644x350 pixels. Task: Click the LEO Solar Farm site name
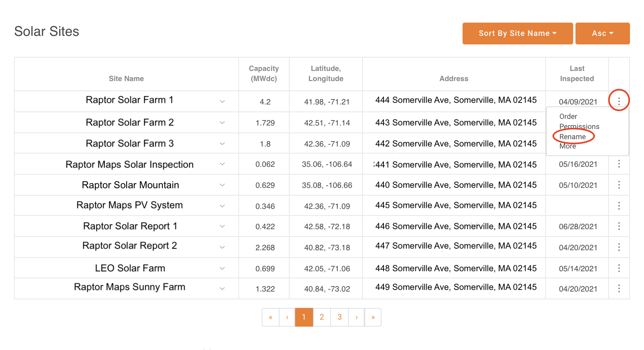pyautogui.click(x=130, y=268)
